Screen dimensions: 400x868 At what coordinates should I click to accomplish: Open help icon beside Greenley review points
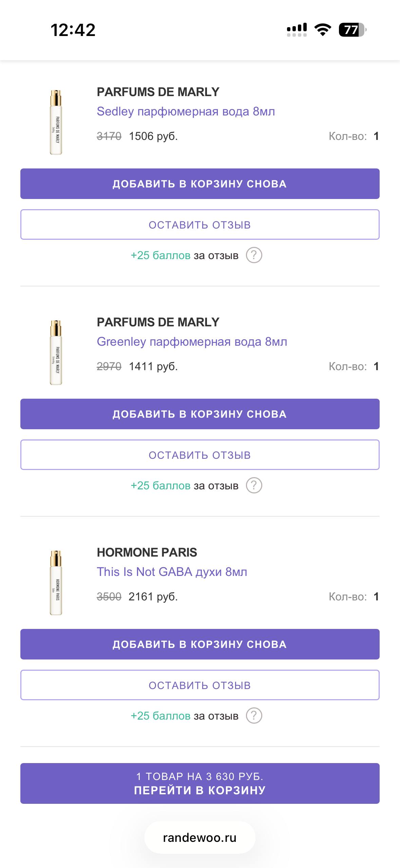pos(254,485)
